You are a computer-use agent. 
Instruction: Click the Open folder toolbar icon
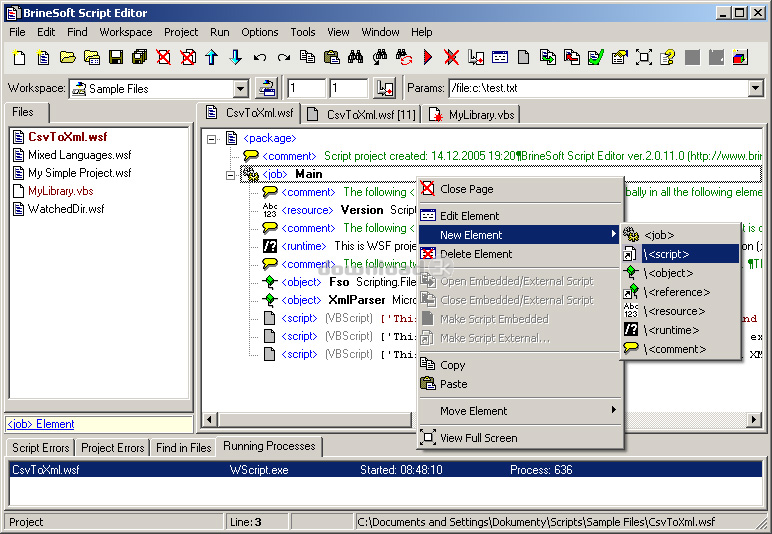click(x=68, y=57)
